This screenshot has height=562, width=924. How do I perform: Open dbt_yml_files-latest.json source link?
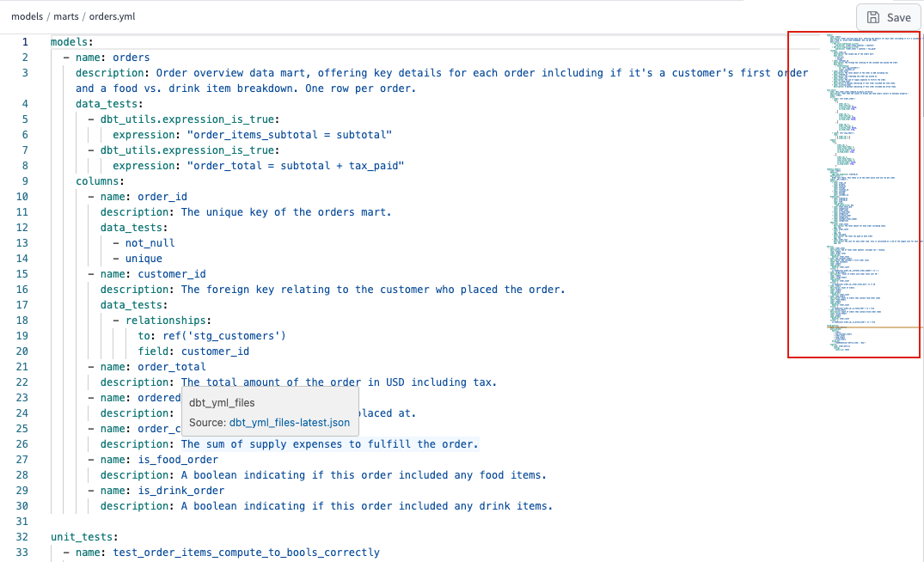tap(289, 422)
